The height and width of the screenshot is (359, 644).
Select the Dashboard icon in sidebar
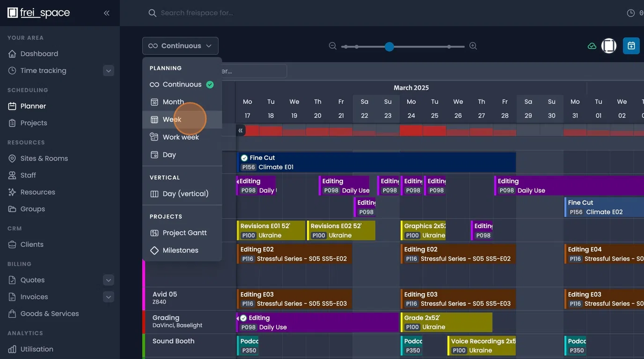tap(12, 53)
